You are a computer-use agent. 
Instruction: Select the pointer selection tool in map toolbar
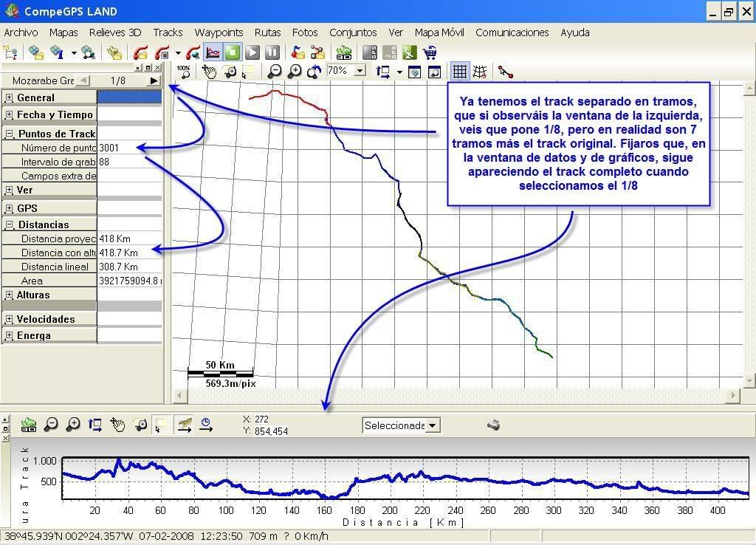[247, 72]
